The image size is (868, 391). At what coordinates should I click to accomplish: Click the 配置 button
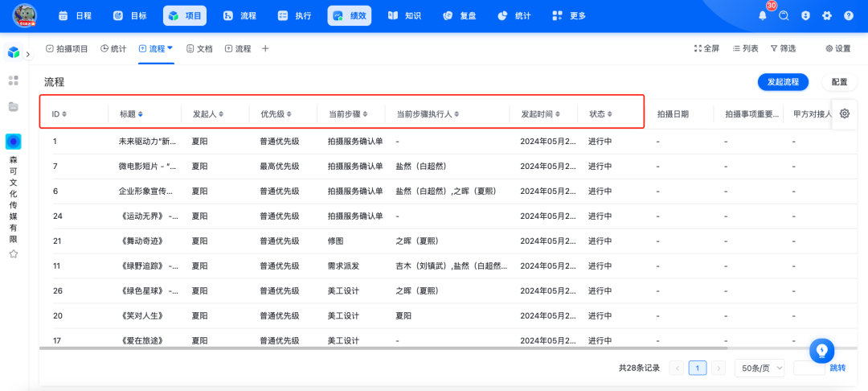click(x=840, y=82)
